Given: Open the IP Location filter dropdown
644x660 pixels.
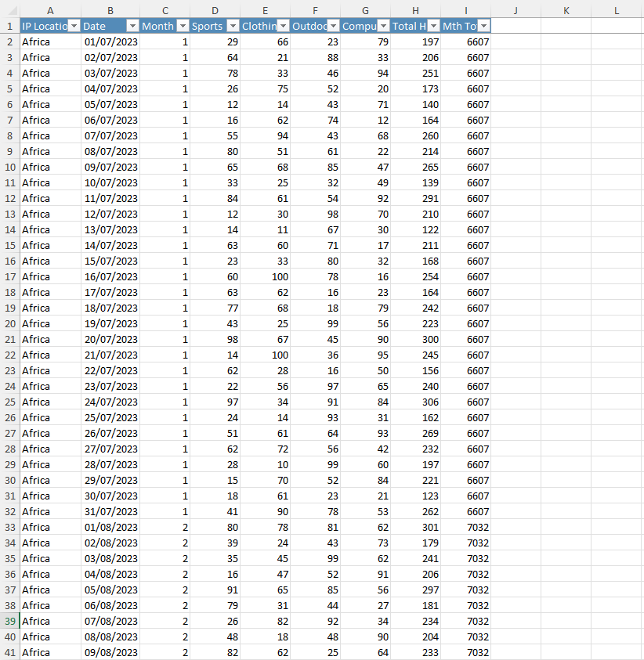Looking at the screenshot, I should (x=74, y=26).
